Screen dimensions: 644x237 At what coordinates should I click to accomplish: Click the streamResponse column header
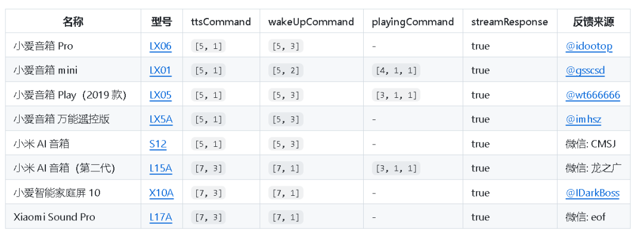pyautogui.click(x=510, y=21)
